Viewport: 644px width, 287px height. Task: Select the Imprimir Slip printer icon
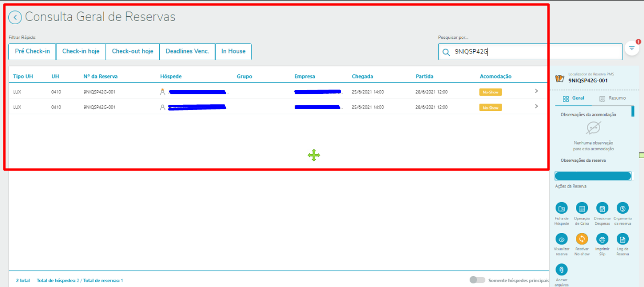[602, 239]
